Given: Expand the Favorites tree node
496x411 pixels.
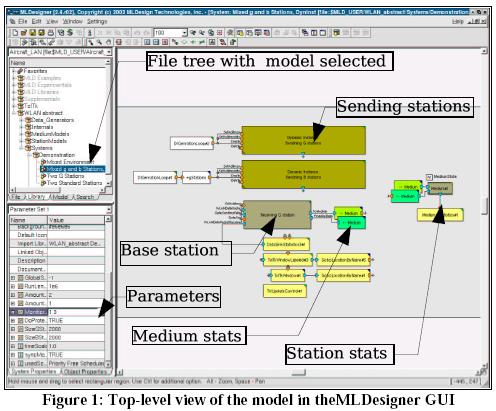Looking at the screenshot, I should pyautogui.click(x=14, y=71).
